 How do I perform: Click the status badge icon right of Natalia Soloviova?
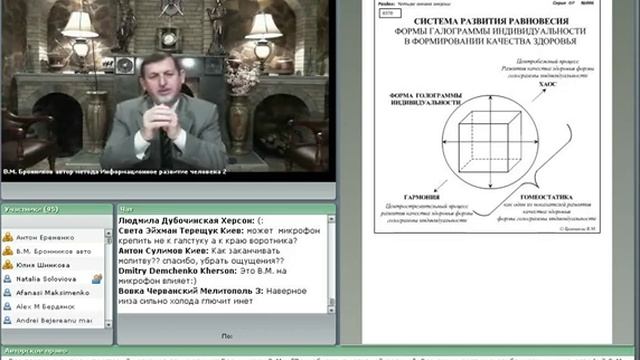pyautogui.click(x=97, y=279)
